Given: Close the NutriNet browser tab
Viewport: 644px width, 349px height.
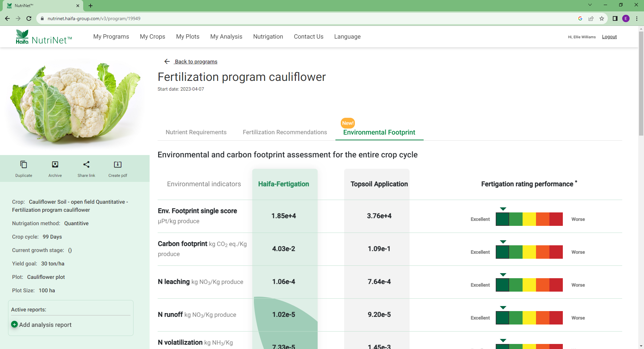Looking at the screenshot, I should pyautogui.click(x=78, y=6).
